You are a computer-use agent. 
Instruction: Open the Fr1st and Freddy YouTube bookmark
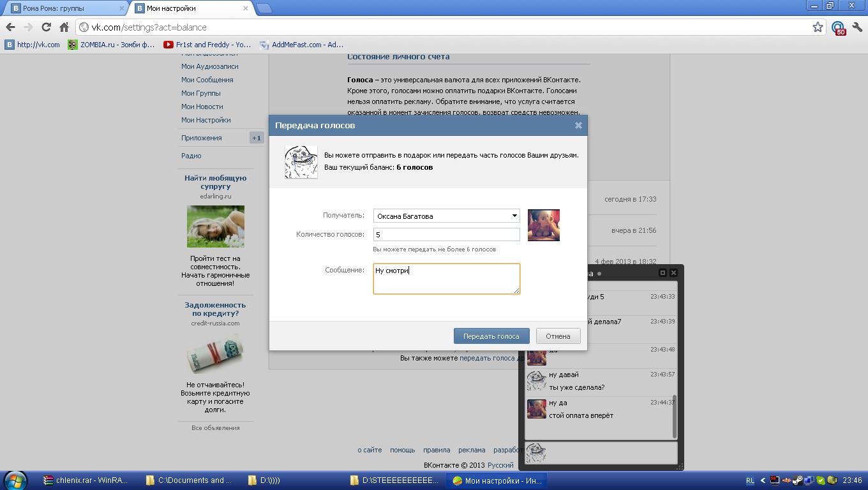207,45
